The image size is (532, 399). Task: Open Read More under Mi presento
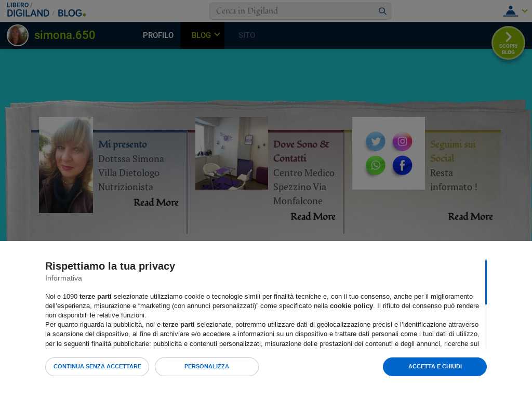[156, 203]
